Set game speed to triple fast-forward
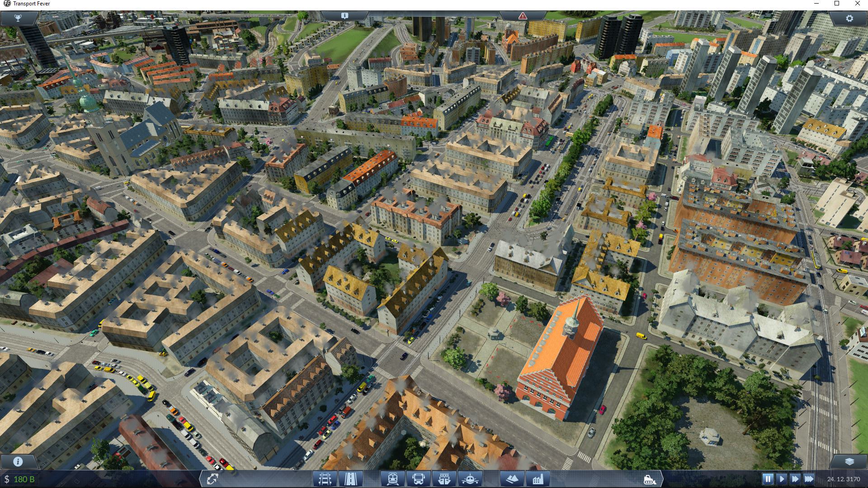Image resolution: width=868 pixels, height=488 pixels. point(809,479)
